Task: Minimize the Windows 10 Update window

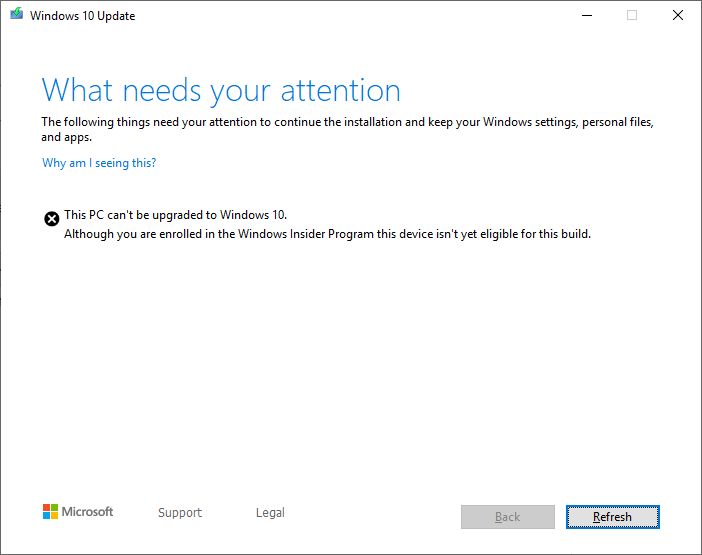Action: [587, 15]
